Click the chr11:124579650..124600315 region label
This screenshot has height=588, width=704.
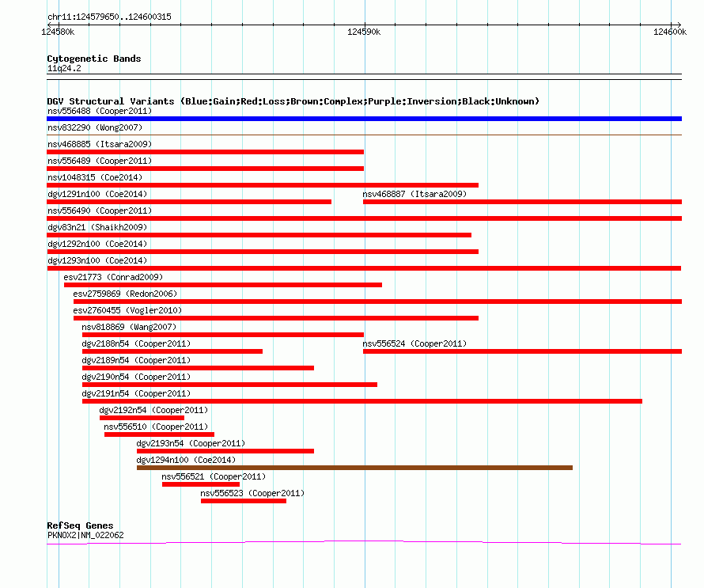109,17
